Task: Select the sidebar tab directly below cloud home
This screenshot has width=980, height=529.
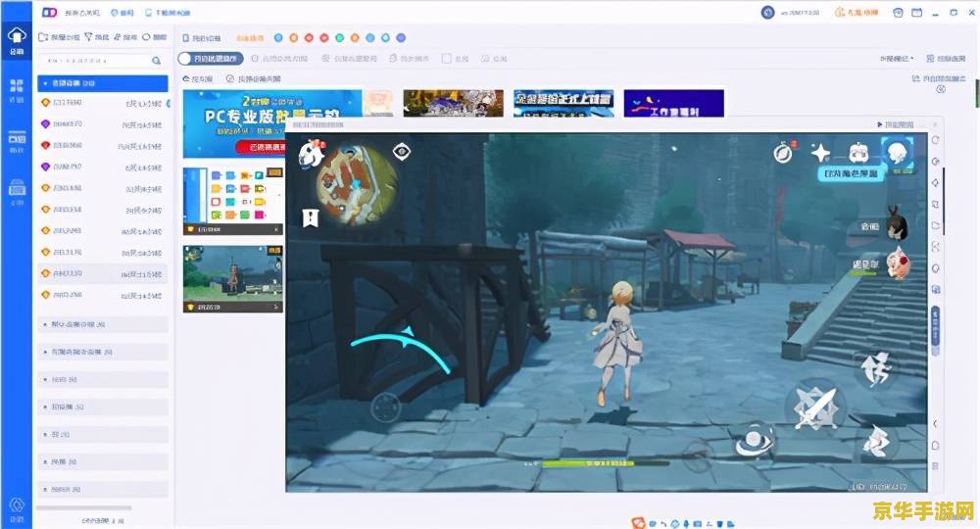Action: pos(17,90)
